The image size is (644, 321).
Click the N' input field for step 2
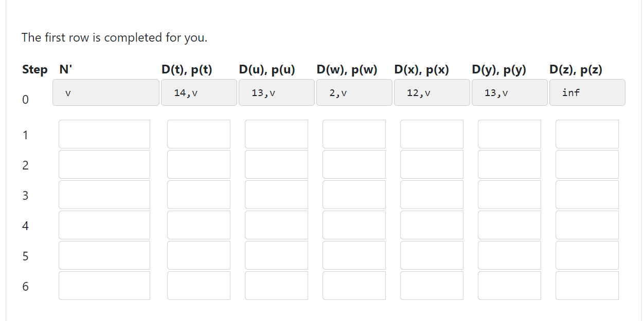tap(104, 164)
